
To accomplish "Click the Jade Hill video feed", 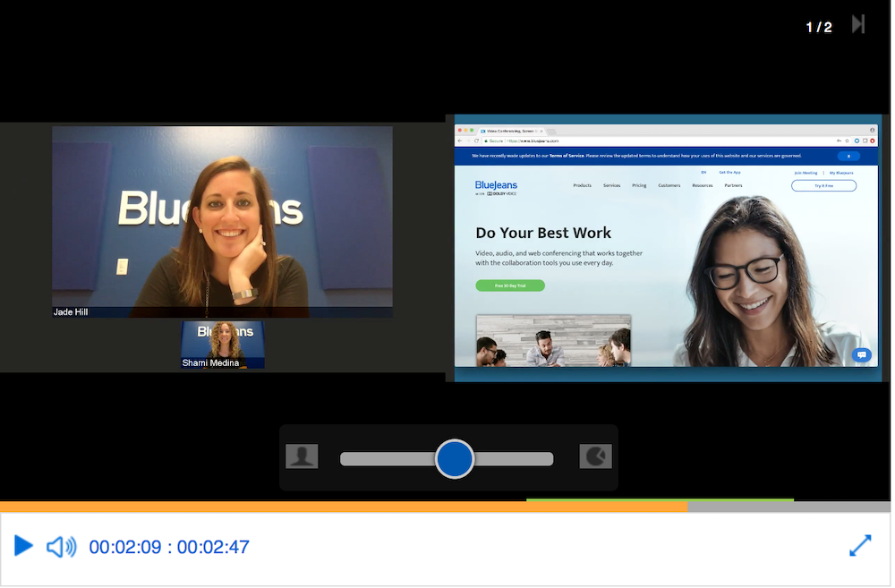I will click(x=222, y=221).
